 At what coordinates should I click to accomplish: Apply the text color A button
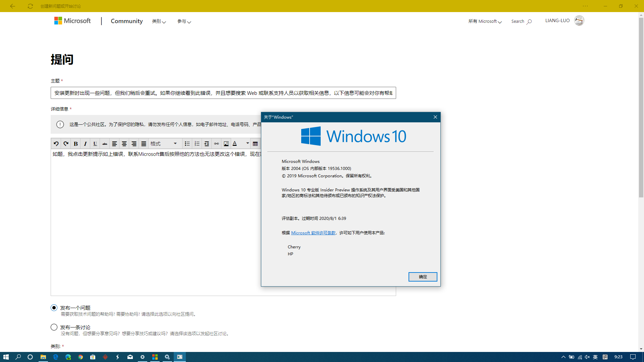(235, 144)
